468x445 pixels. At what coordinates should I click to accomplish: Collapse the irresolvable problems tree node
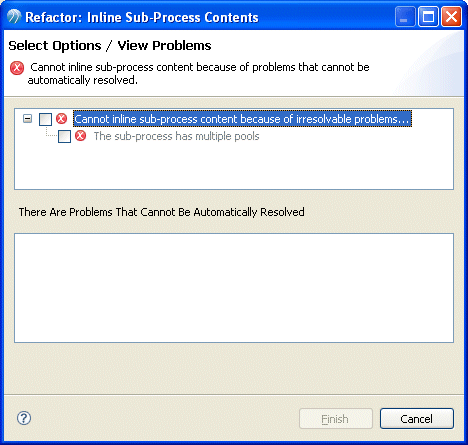pos(28,118)
